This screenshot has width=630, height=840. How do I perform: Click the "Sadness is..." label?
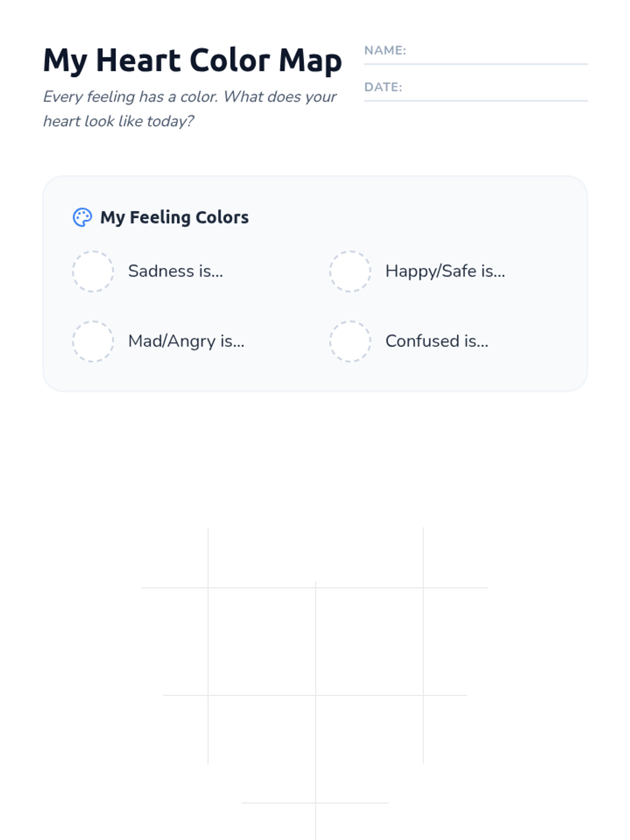pyautogui.click(x=175, y=271)
